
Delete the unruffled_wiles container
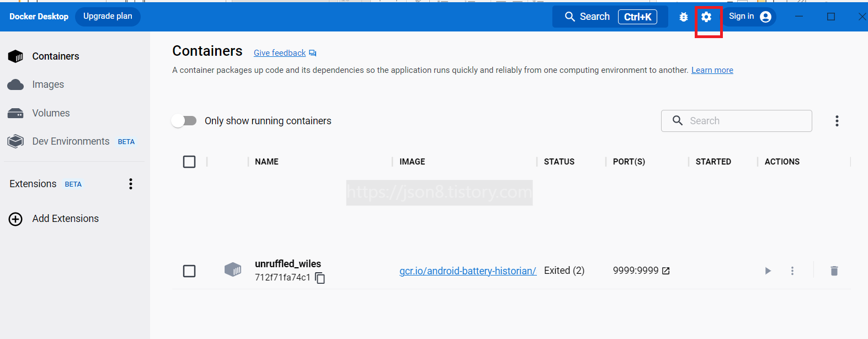(x=834, y=271)
